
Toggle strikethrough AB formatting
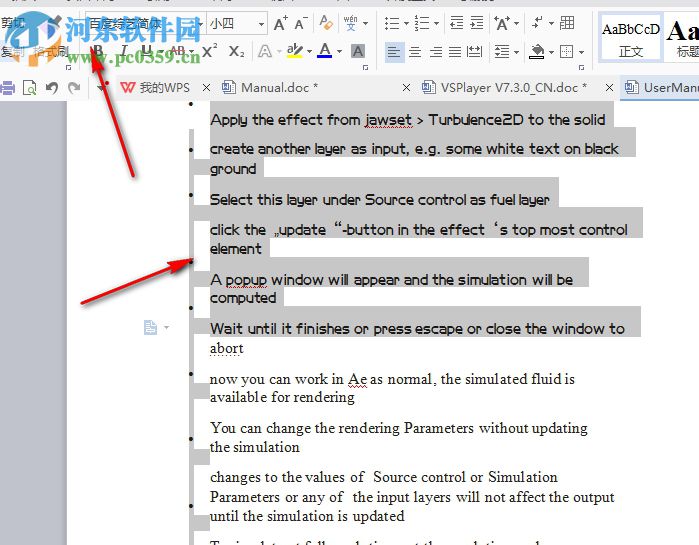click(177, 52)
